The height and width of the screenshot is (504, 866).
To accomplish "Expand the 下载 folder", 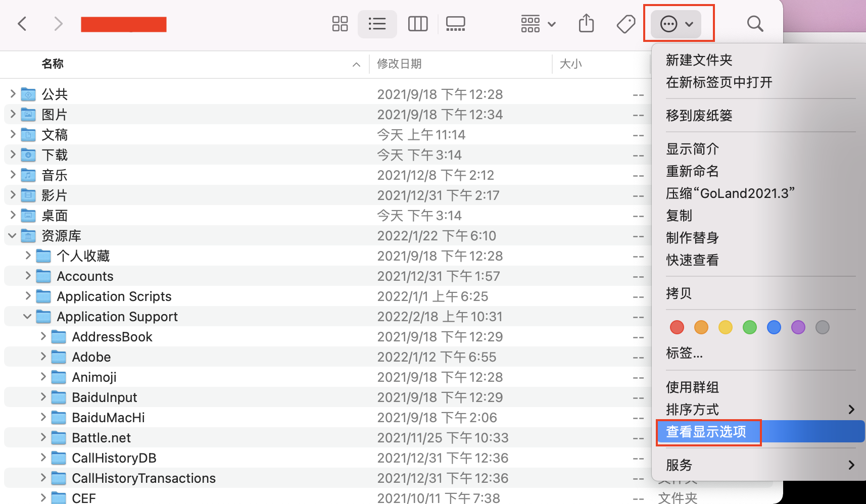I will click(13, 154).
